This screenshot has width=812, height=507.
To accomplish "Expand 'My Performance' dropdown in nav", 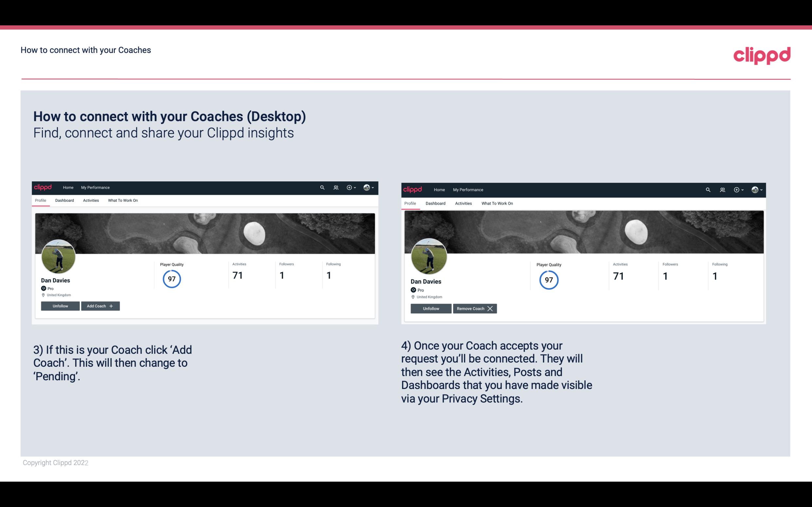I will [95, 188].
